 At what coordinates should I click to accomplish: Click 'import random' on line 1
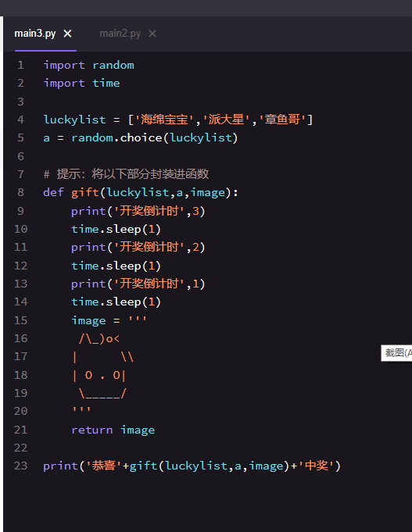(x=88, y=65)
